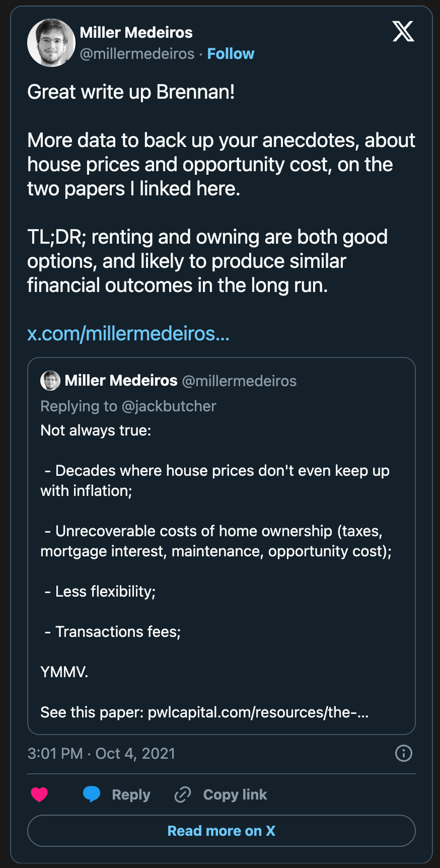Like the tweet with the heart icon
440x868 pixels.
coord(39,794)
